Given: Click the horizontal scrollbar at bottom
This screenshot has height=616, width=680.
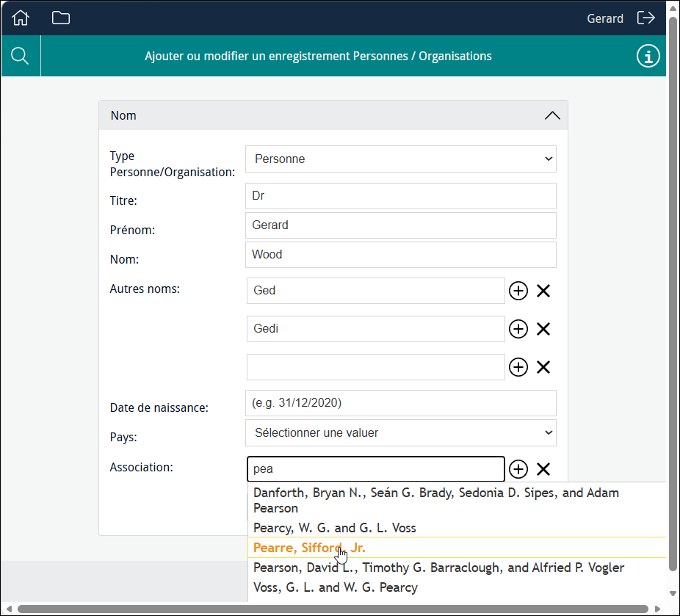Looking at the screenshot, I should tap(333, 609).
